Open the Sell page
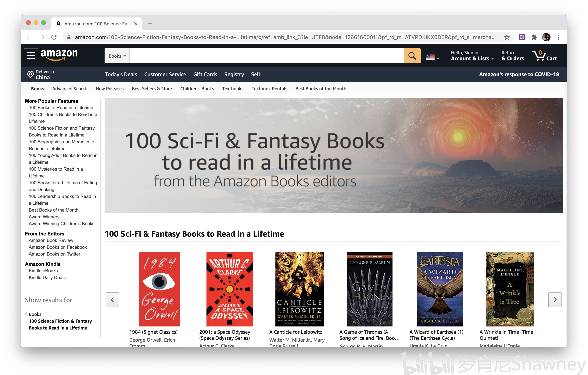This screenshot has height=375, width=588. (255, 74)
